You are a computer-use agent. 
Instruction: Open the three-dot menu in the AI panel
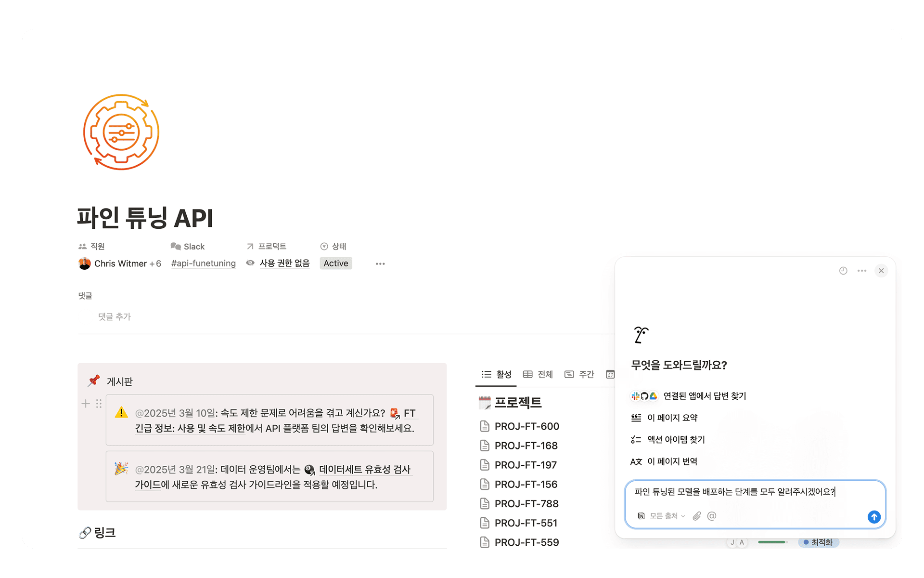click(861, 271)
